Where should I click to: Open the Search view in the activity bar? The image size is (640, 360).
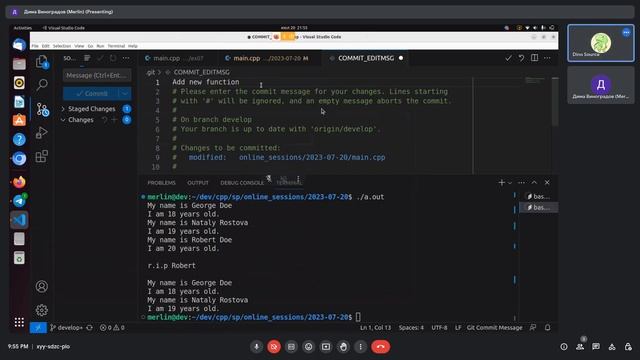pos(42,85)
